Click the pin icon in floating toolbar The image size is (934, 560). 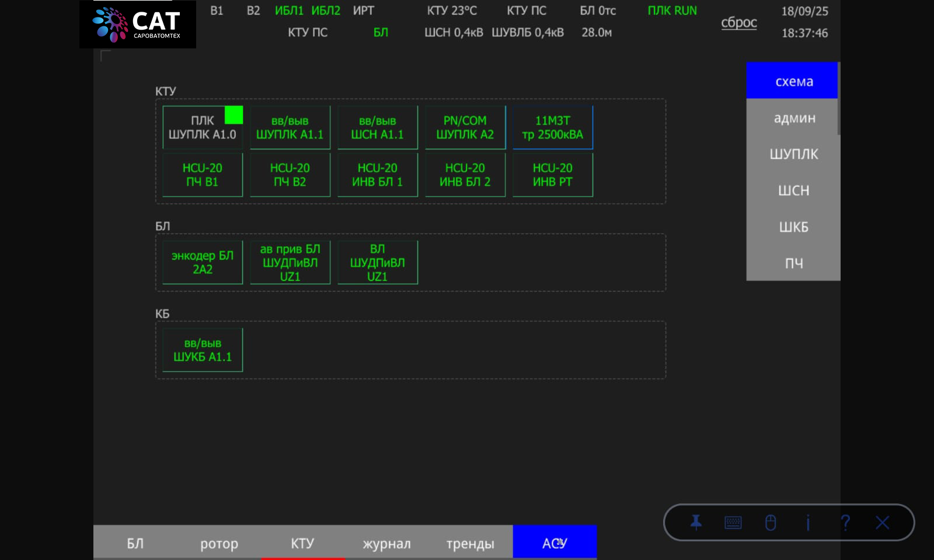click(696, 522)
